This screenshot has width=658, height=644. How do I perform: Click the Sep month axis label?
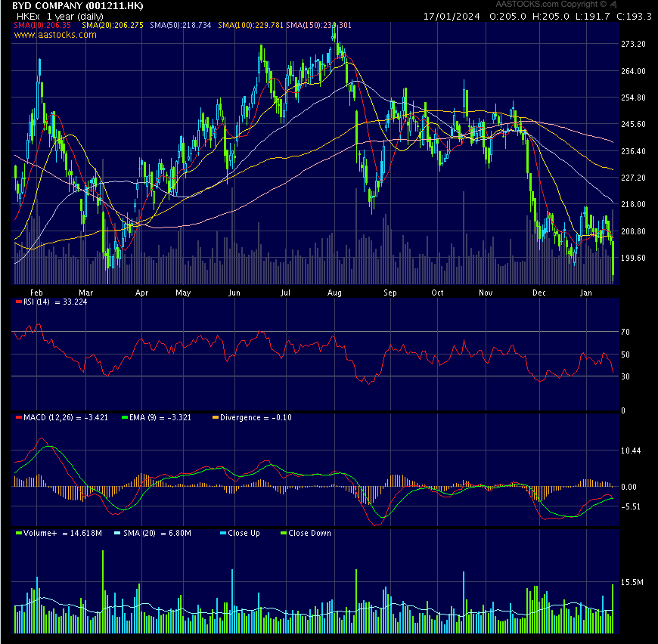pos(390,293)
